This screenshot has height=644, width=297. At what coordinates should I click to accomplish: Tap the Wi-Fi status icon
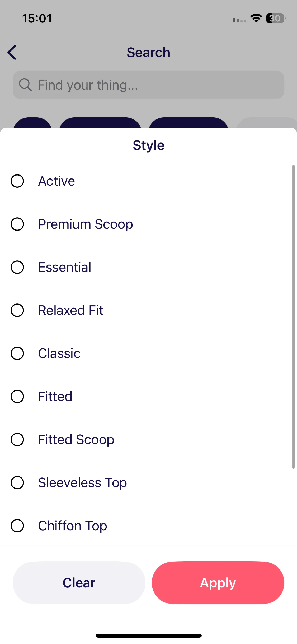tap(256, 18)
